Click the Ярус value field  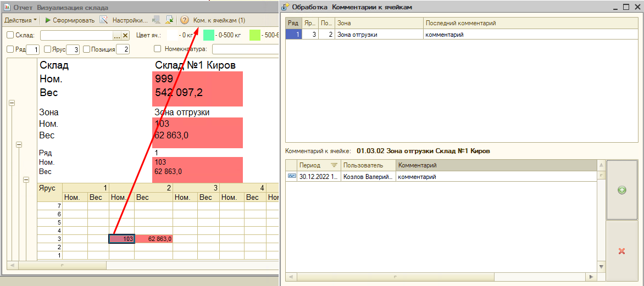[73, 49]
